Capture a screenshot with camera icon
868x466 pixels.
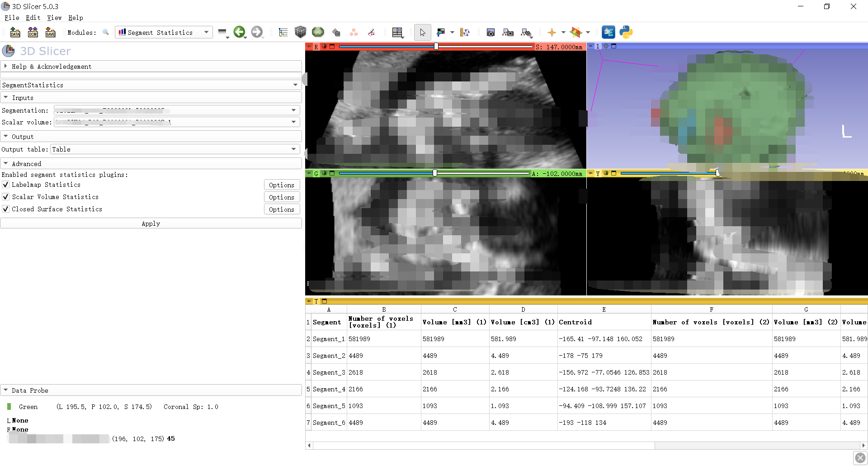[x=491, y=32]
